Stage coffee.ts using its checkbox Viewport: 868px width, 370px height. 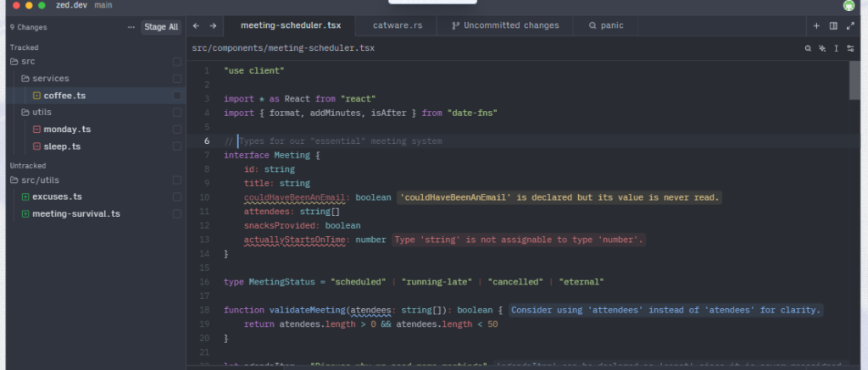[176, 96]
